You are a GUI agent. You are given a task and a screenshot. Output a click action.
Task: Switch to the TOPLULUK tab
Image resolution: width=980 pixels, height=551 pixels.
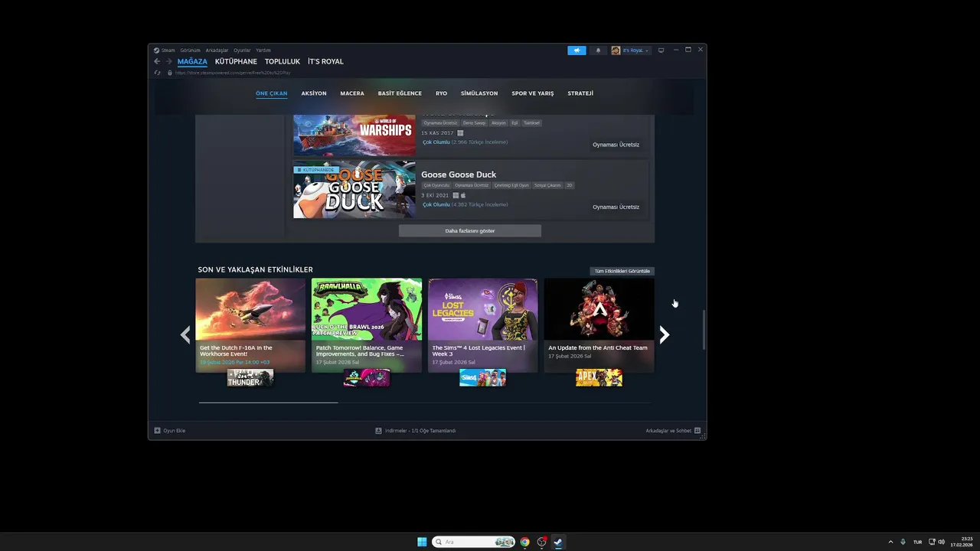tap(283, 61)
